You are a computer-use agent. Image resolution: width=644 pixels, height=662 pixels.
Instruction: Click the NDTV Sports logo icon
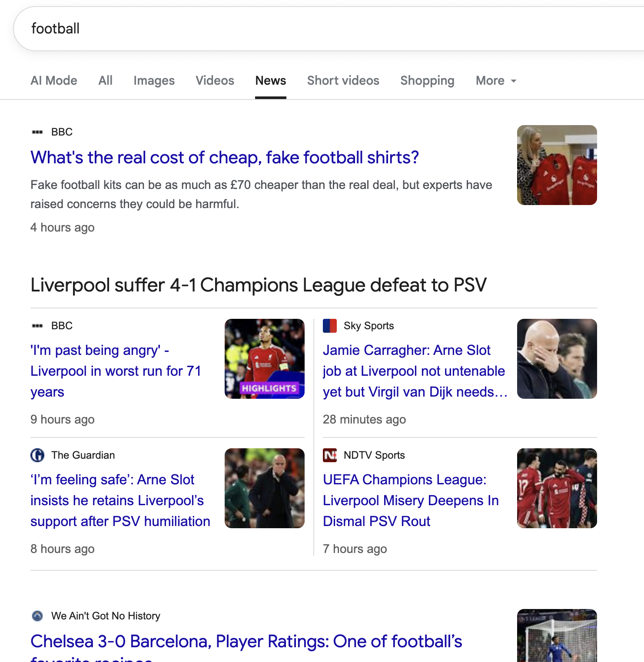(x=330, y=455)
